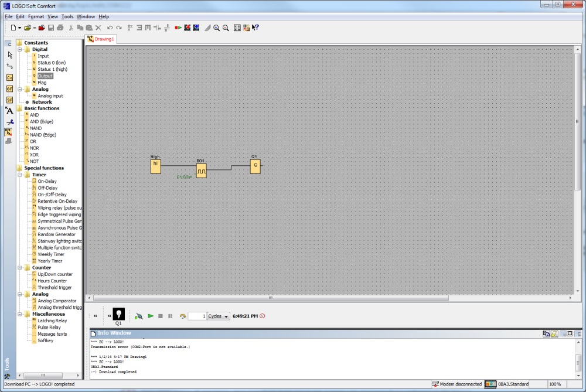Viewport: 586px width, 392px height.
Task: Open an existing file via folder icon
Action: [x=27, y=28]
